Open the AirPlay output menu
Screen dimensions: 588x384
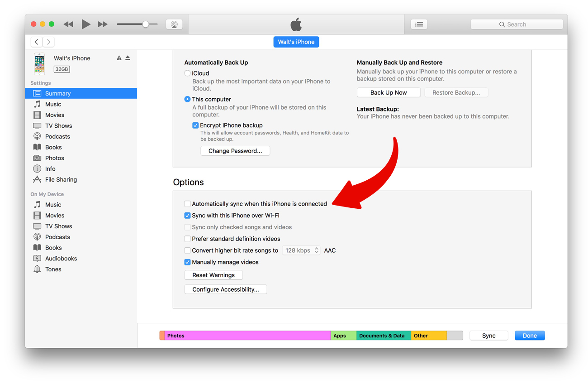click(174, 24)
